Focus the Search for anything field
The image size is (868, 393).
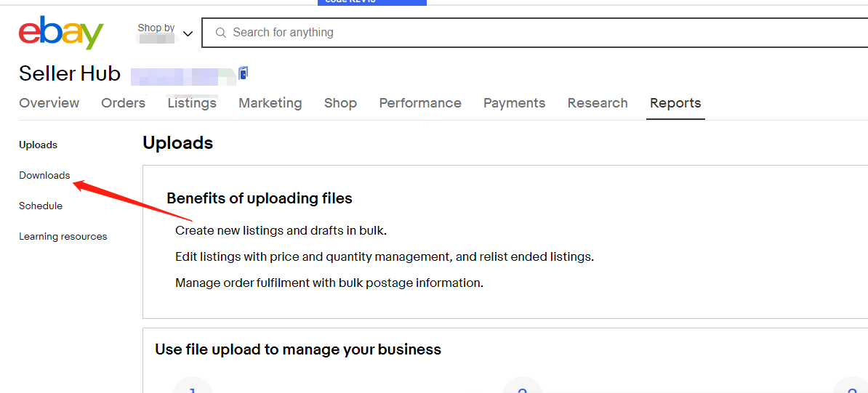pos(535,33)
